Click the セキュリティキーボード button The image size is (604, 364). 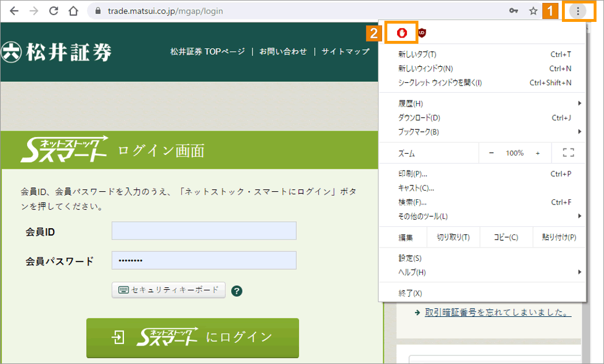click(x=169, y=290)
